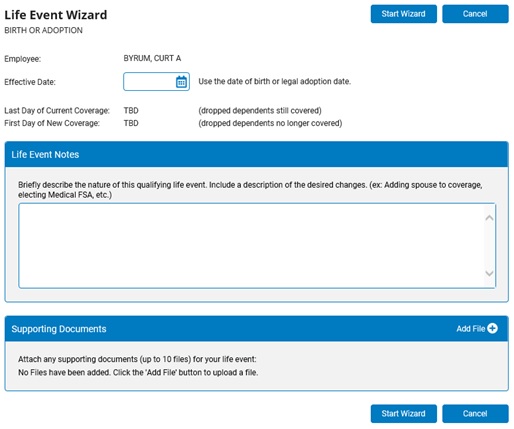This screenshot has width=514, height=429.
Task: Click the Supporting Documents panel header
Action: pos(257,329)
